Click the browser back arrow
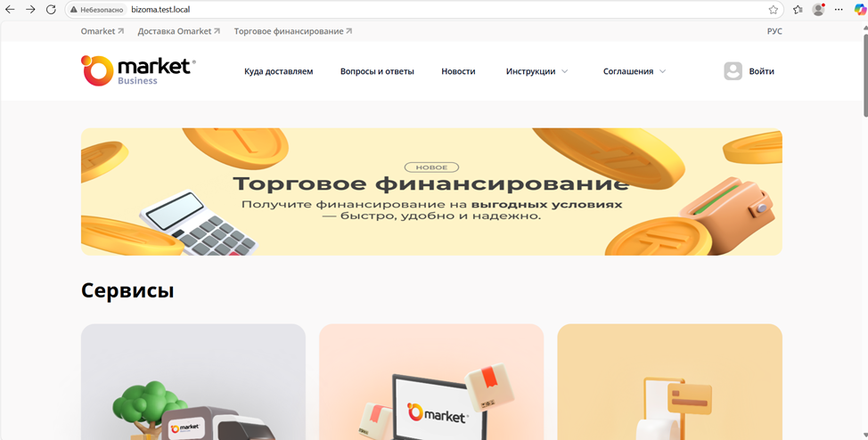This screenshot has width=868, height=440. pyautogui.click(x=10, y=10)
